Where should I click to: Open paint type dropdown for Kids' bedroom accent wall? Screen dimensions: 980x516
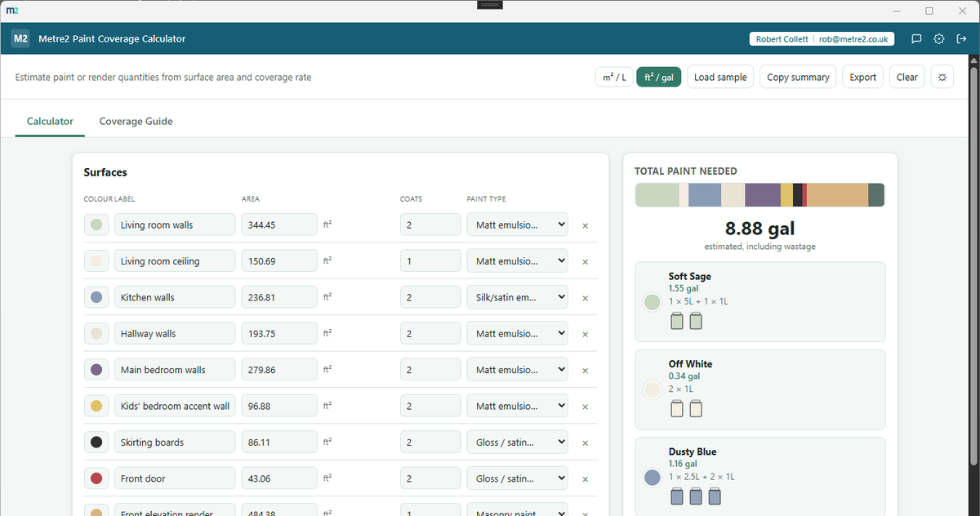pos(517,406)
